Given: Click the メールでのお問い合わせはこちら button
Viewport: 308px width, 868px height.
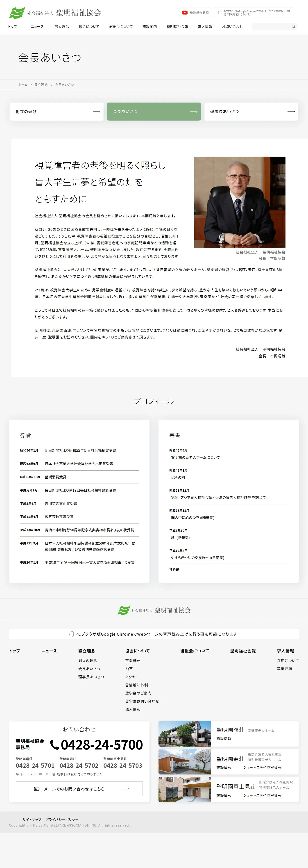Looking at the screenshot, I should click(79, 789).
